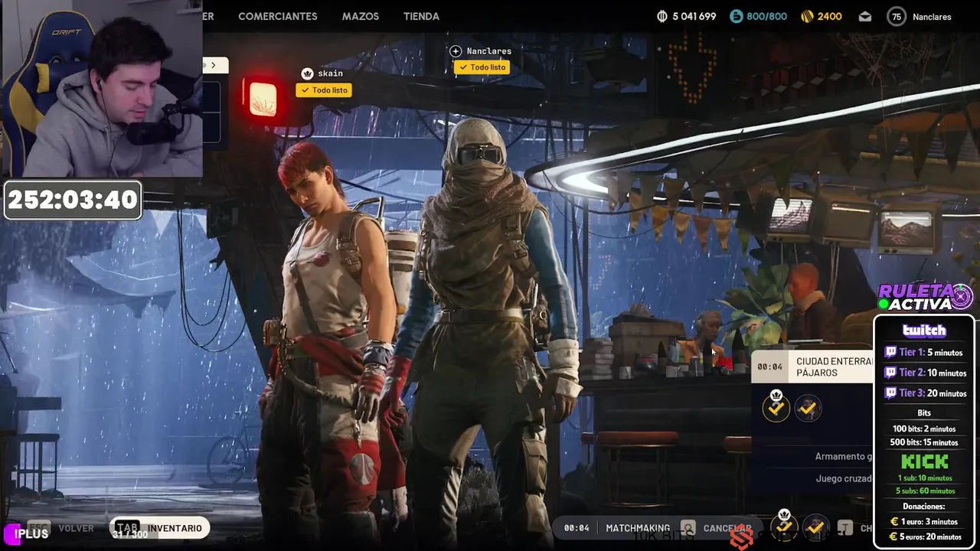Click the 00:04 timer in bottom matchmaking bar
The width and height of the screenshot is (980, 551).
pos(577,528)
